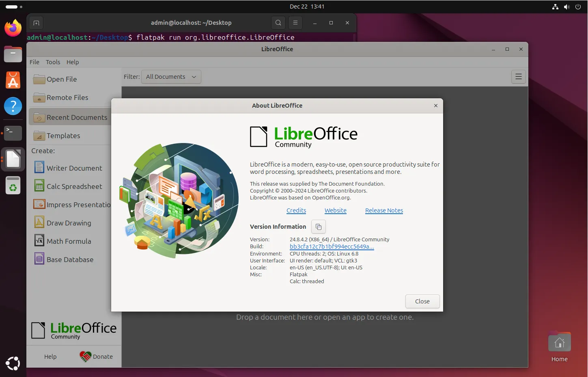The height and width of the screenshot is (377, 588).
Task: Open the Trash from the dock
Action: pos(13,186)
